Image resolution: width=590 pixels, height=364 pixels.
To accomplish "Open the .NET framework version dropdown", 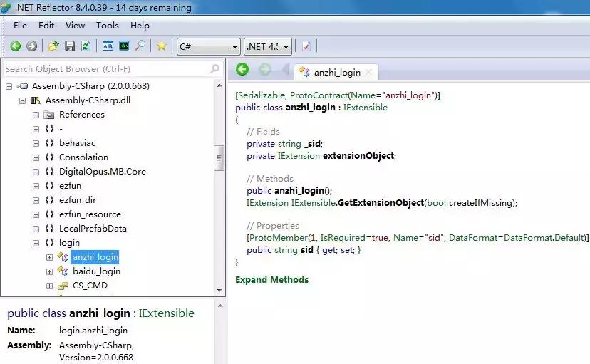I will (268, 46).
